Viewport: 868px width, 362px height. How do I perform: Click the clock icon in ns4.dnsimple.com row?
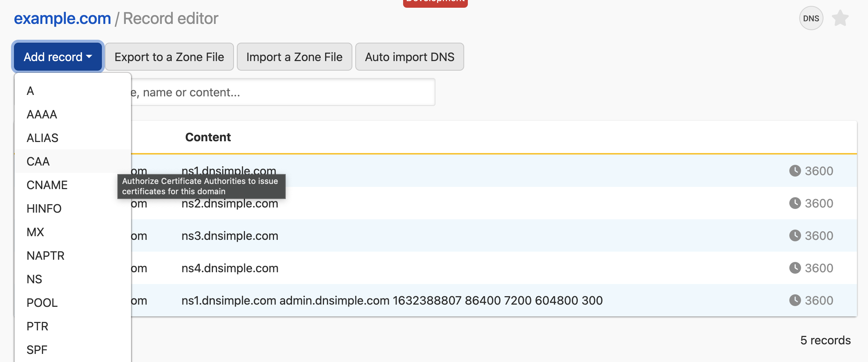click(795, 268)
